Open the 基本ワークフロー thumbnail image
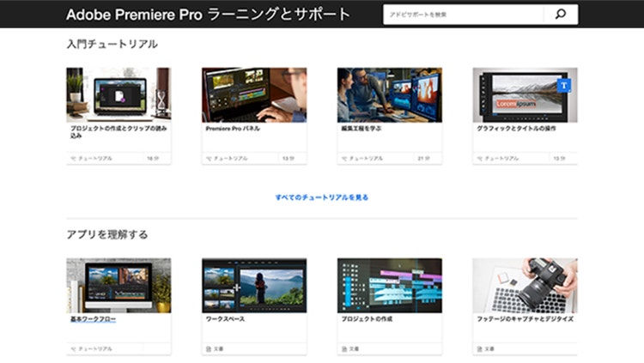The image size is (644, 363). 118,286
